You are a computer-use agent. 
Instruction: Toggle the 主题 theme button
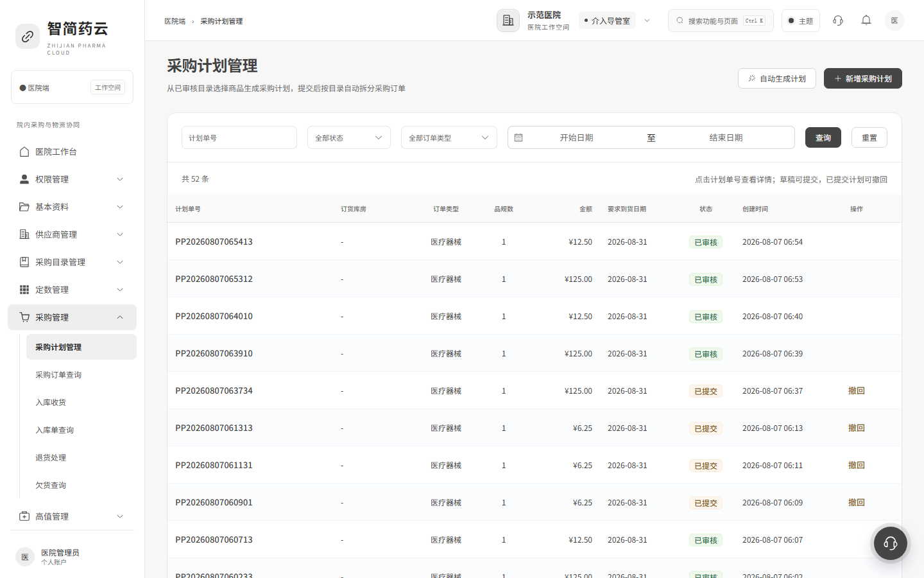[x=800, y=21]
